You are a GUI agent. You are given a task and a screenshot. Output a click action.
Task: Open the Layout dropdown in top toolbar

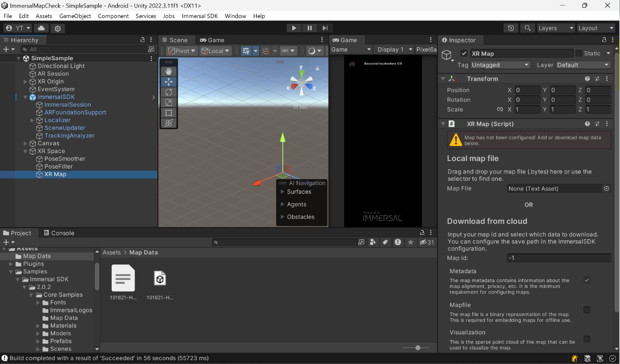[596, 28]
